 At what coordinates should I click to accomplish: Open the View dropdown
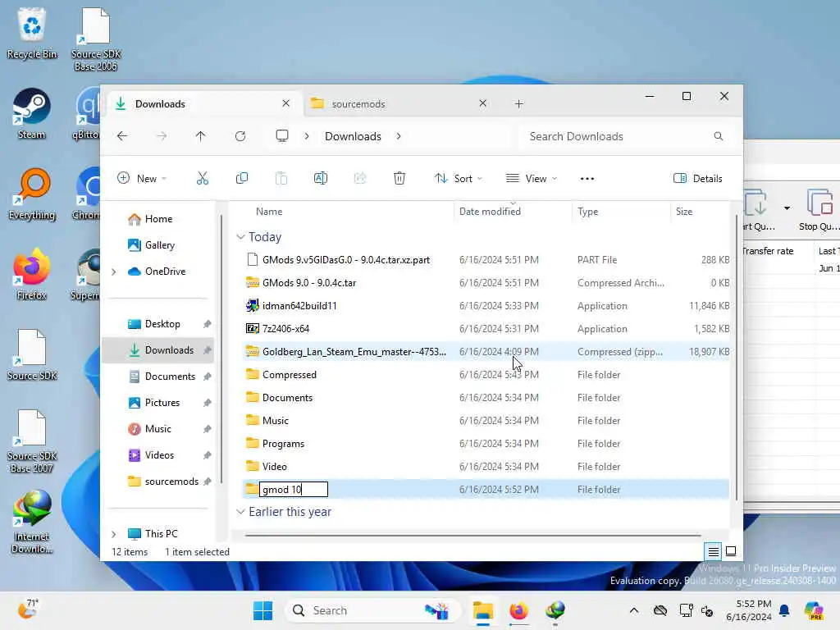pos(532,178)
